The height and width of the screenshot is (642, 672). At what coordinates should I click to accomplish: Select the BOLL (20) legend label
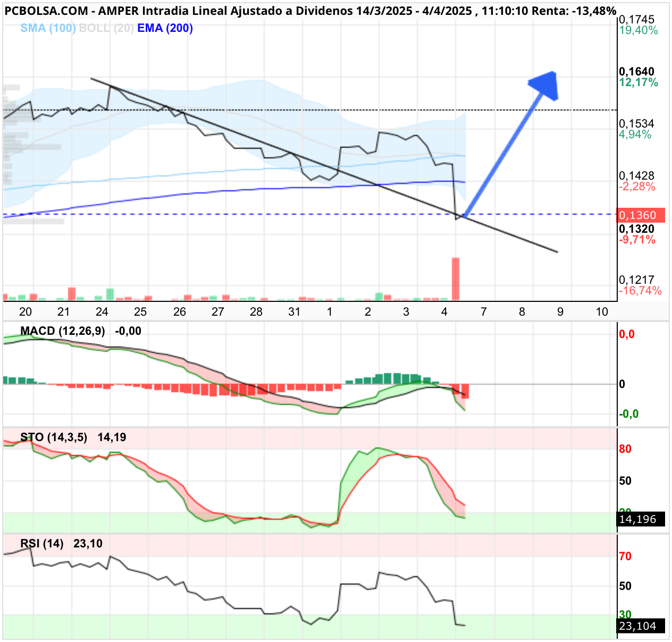(106, 28)
